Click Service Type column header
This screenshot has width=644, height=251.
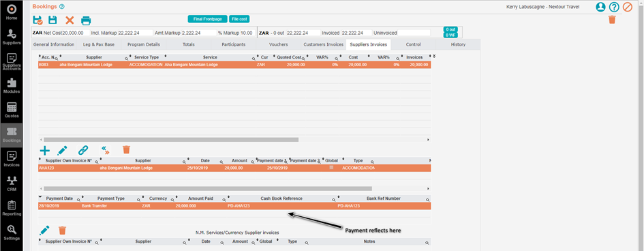coord(147,57)
